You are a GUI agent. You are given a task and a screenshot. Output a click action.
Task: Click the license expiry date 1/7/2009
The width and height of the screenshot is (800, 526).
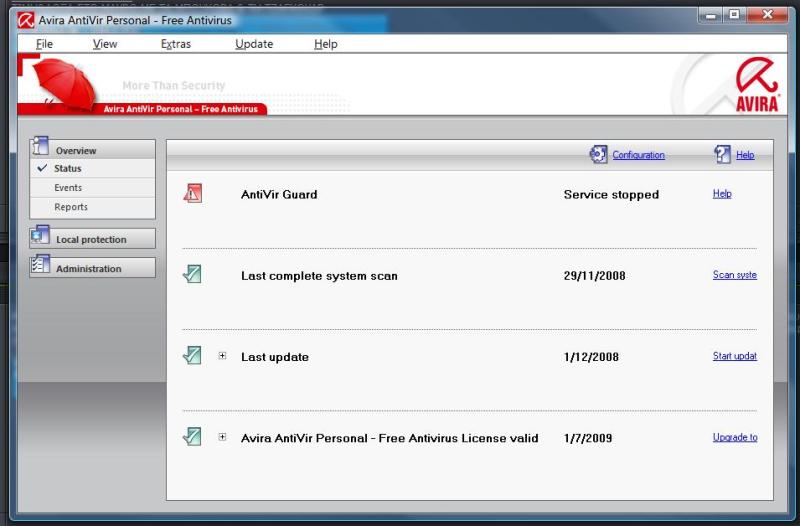(588, 438)
